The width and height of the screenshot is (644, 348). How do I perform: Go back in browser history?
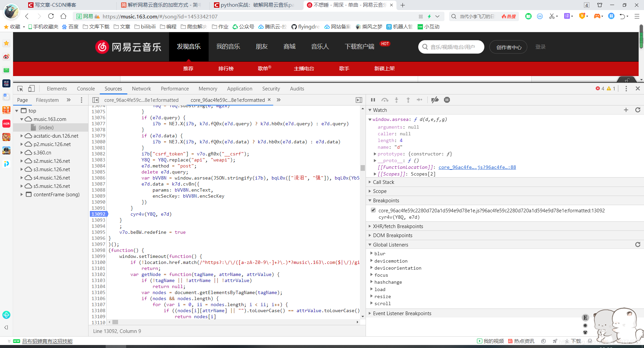click(x=27, y=16)
